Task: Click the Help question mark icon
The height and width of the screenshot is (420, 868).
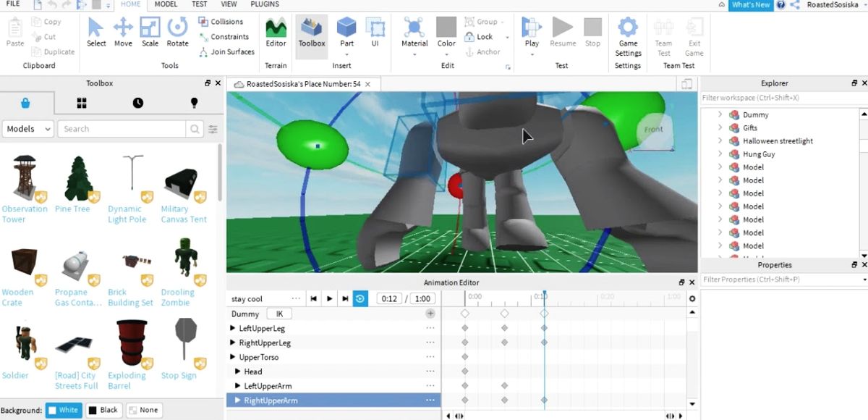Action: [x=780, y=5]
